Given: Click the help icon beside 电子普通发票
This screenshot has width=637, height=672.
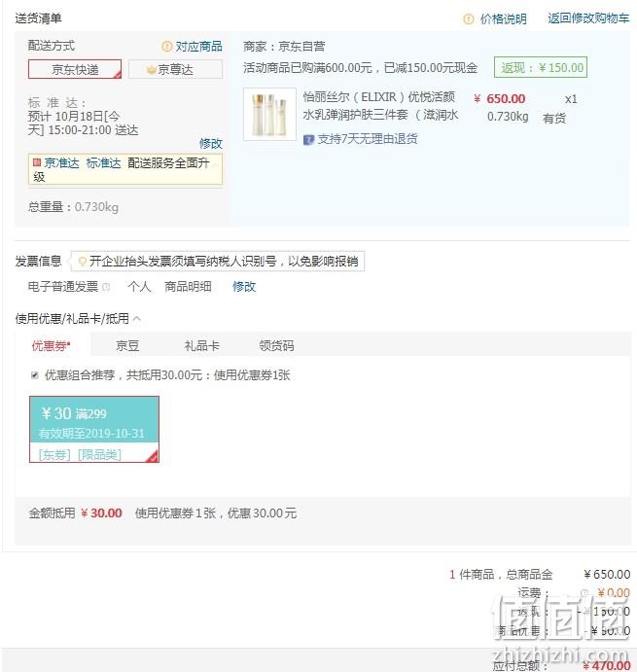Looking at the screenshot, I should (x=106, y=286).
